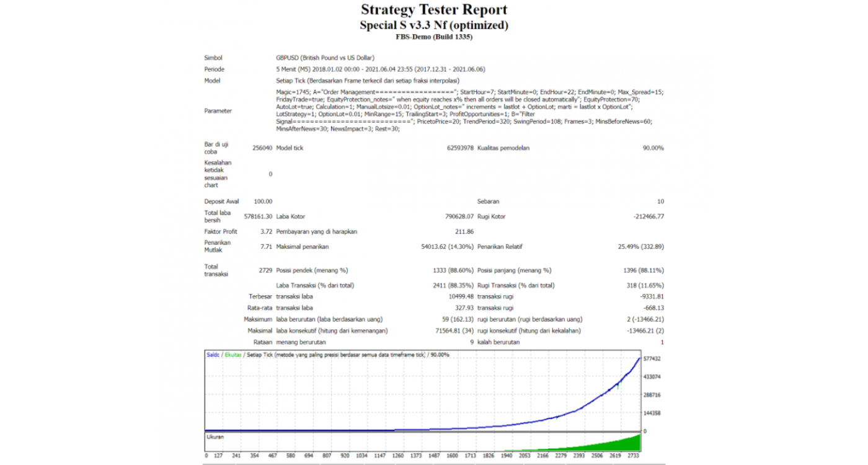
Task: Click the green Ekuitas legend label
Action: click(233, 355)
